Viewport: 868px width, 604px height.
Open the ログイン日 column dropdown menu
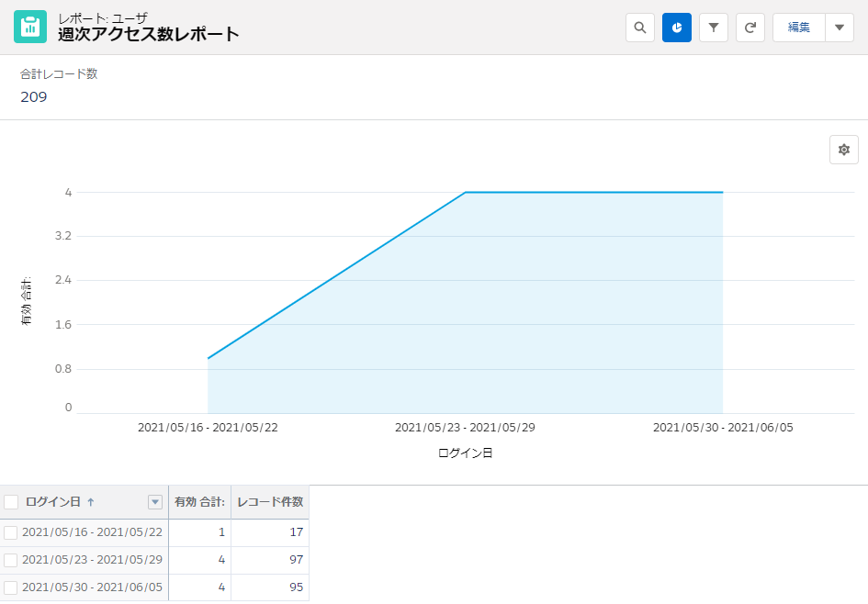pos(154,502)
